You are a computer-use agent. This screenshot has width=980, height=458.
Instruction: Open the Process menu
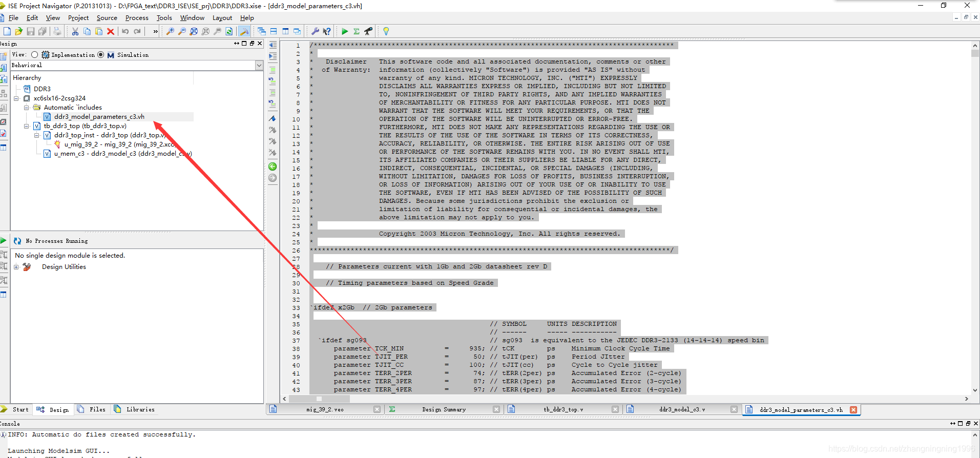coord(137,18)
